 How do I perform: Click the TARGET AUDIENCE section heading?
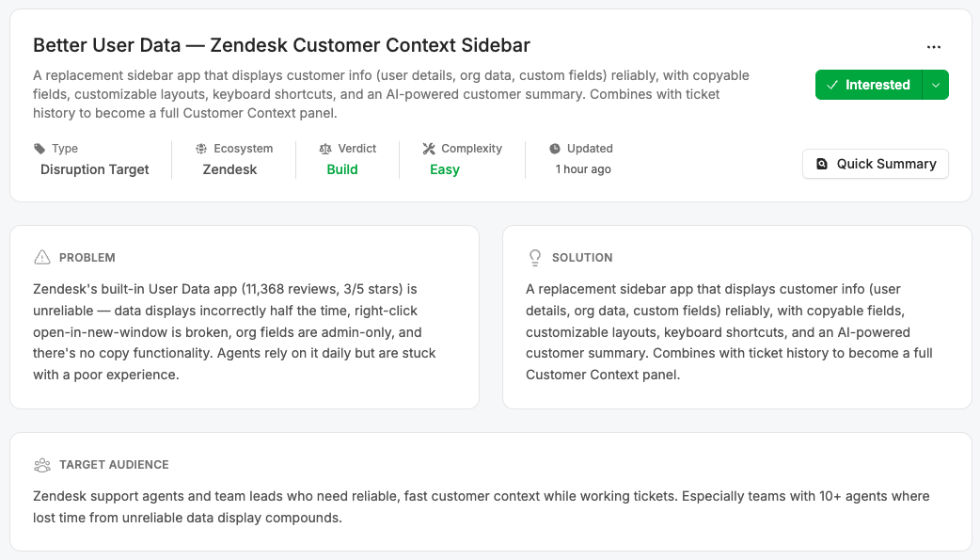(114, 465)
